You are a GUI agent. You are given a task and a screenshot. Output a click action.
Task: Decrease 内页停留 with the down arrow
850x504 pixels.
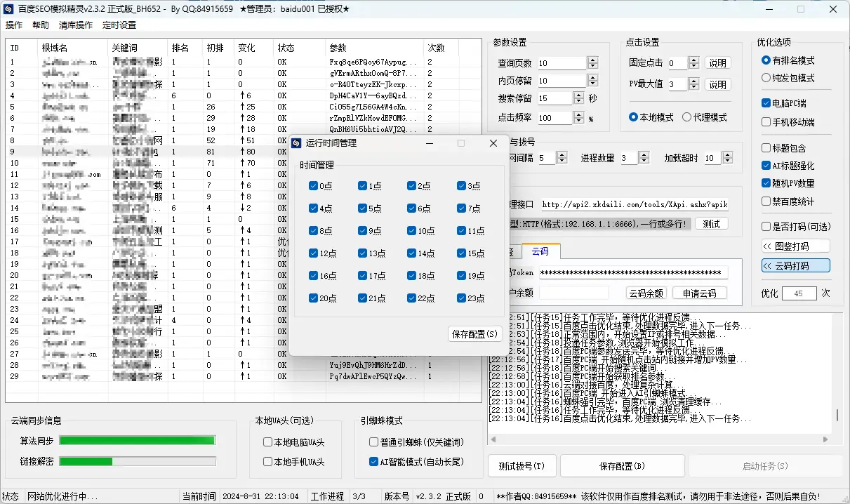pos(592,84)
